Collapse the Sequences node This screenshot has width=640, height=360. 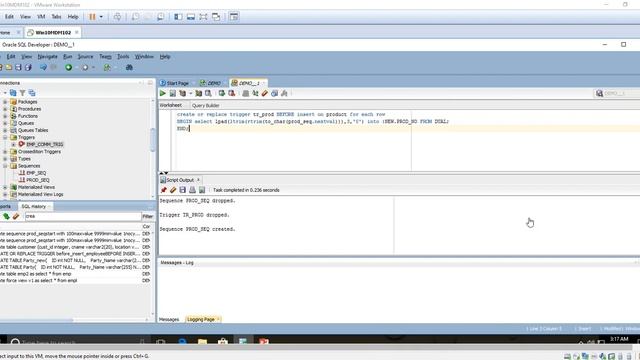(5, 166)
